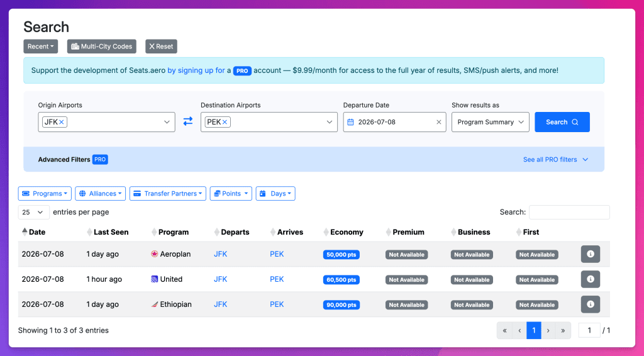Click the Aeroplan program logo
Image resolution: width=644 pixels, height=356 pixels.
click(x=155, y=254)
